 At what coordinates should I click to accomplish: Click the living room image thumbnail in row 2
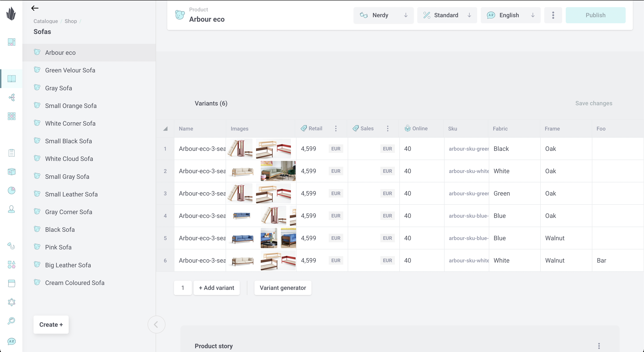point(278,171)
